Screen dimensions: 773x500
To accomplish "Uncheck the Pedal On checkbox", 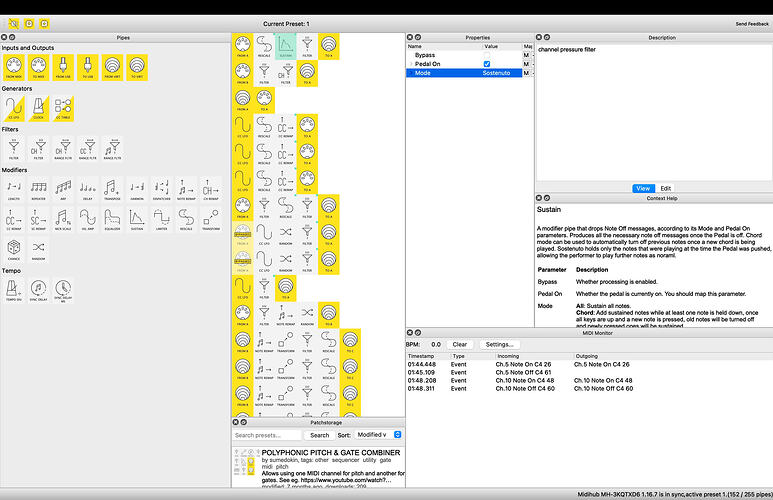I will pos(487,64).
